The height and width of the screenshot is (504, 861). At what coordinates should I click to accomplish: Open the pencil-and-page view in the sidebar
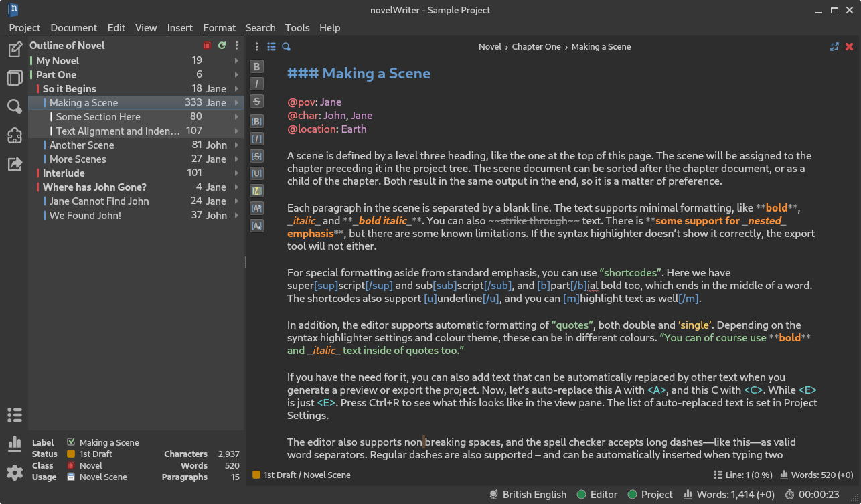click(x=14, y=50)
